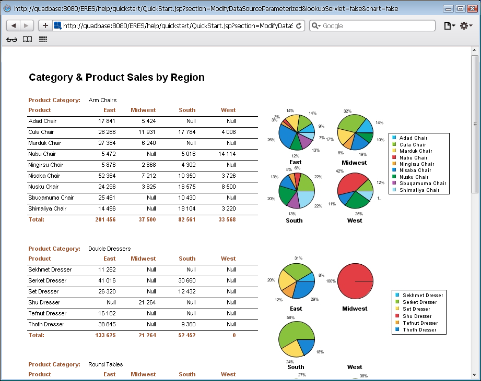Click the Marduk Chair yellow legend swatch
This screenshot has width=481, height=381.
(x=394, y=151)
